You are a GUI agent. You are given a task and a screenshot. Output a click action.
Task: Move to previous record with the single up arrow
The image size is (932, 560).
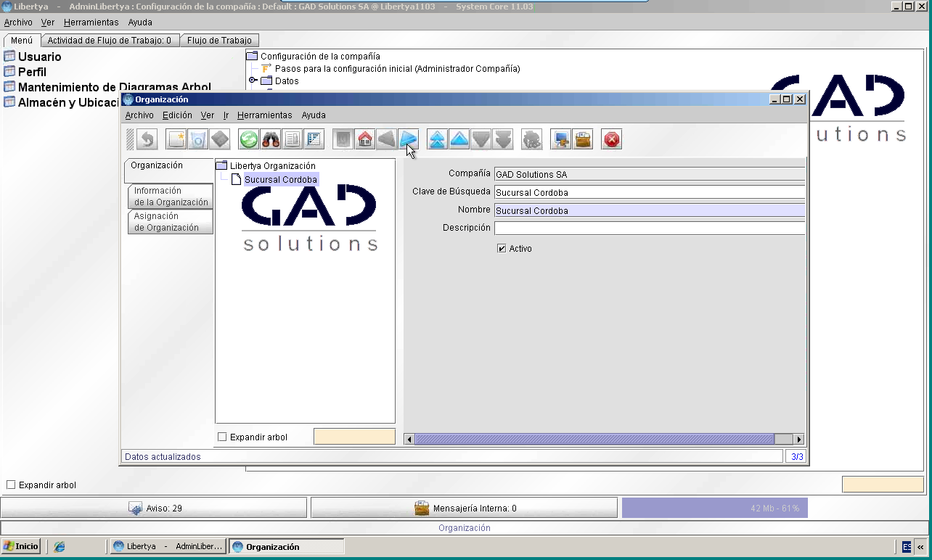tap(459, 139)
